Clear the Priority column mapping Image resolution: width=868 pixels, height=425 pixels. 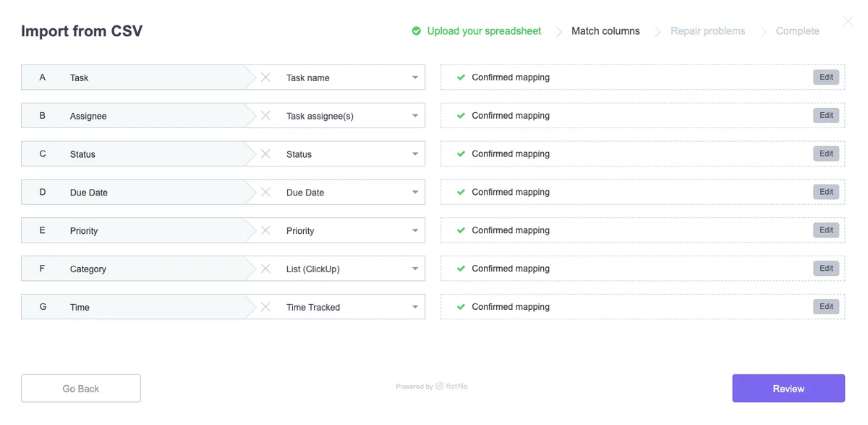coord(265,230)
